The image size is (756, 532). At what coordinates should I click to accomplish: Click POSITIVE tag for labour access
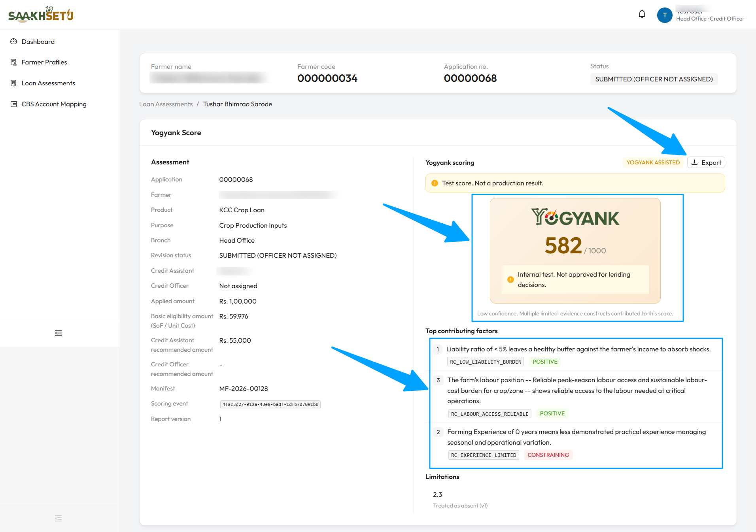coord(552,413)
